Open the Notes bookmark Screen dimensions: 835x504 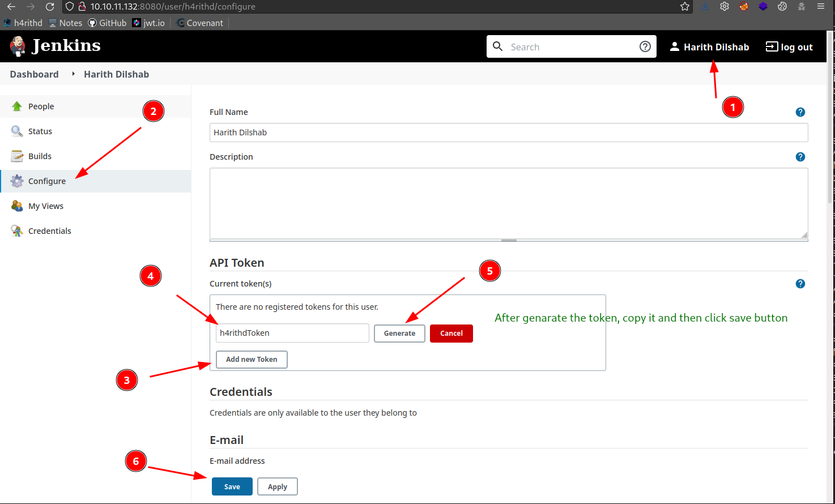(x=66, y=23)
